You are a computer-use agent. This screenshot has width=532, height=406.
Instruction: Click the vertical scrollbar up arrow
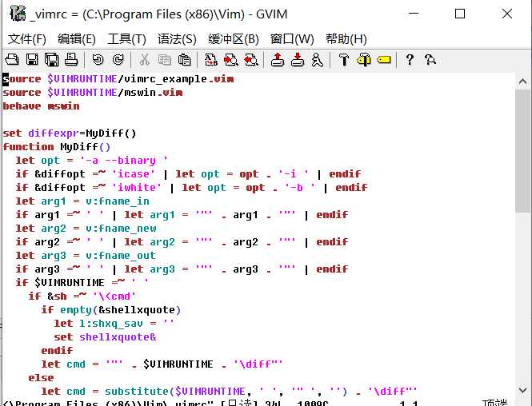[523, 82]
